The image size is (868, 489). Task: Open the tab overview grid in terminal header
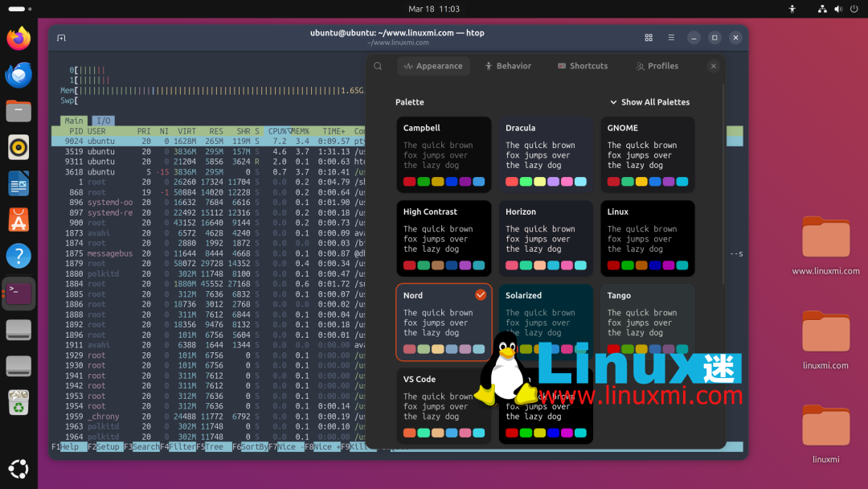tap(649, 37)
